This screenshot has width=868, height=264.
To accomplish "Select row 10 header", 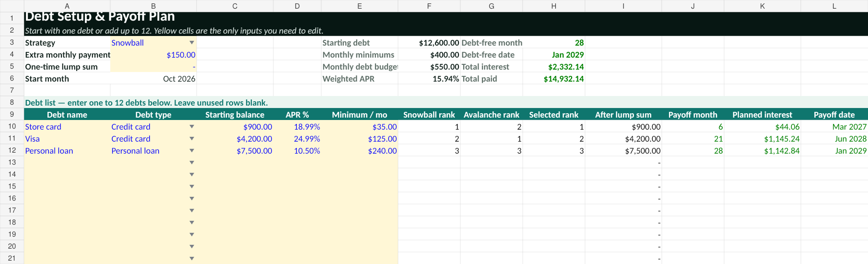I will [12, 126].
